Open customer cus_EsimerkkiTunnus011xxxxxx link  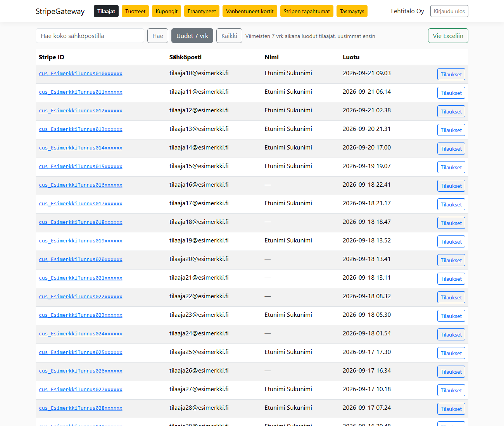(81, 92)
